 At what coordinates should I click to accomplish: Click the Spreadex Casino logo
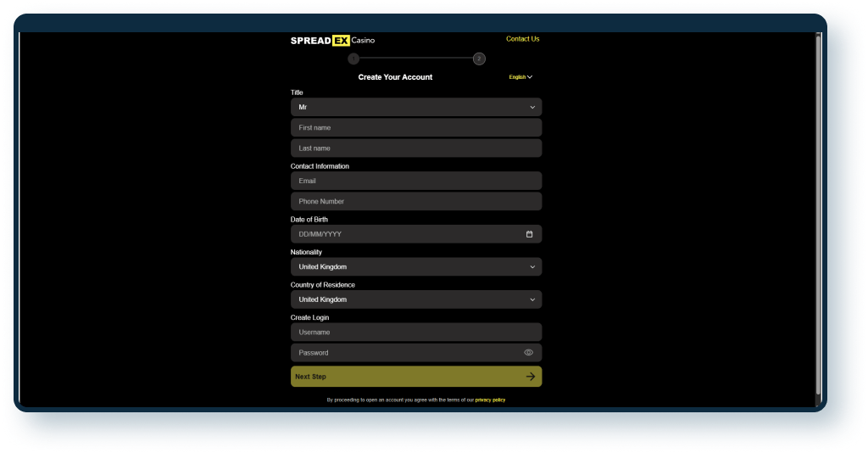(332, 41)
